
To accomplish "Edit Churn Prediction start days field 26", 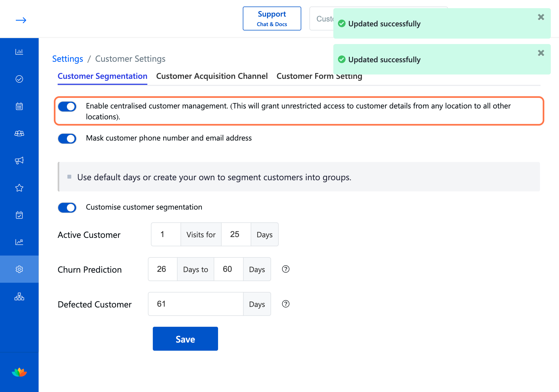I will [163, 269].
